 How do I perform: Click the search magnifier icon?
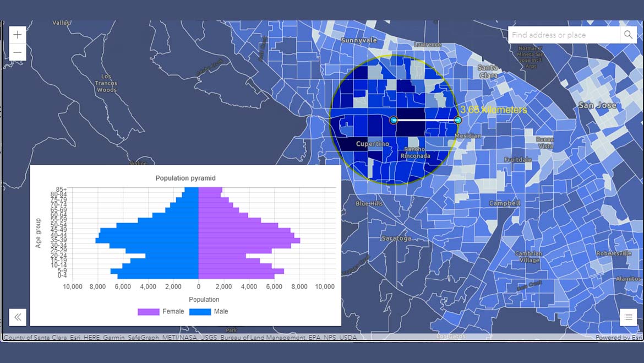(x=628, y=35)
